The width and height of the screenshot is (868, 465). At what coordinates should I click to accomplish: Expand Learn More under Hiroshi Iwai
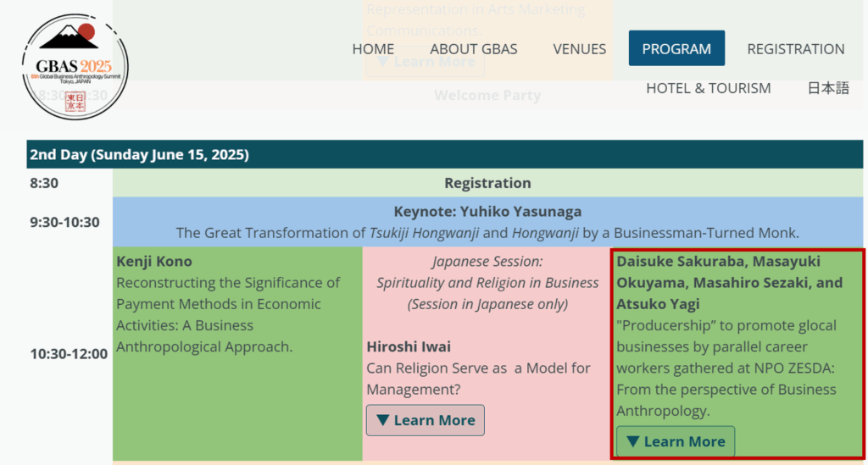[x=426, y=420]
